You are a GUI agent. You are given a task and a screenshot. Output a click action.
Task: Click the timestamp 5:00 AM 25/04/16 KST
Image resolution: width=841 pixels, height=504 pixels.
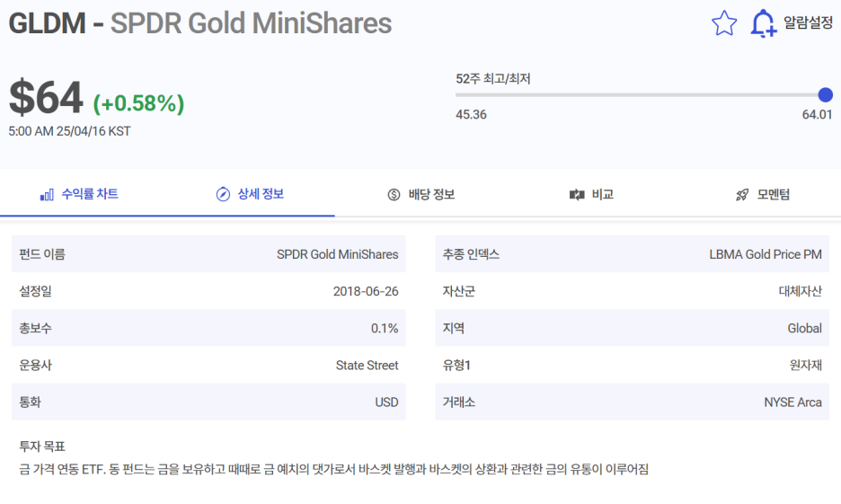click(x=69, y=131)
